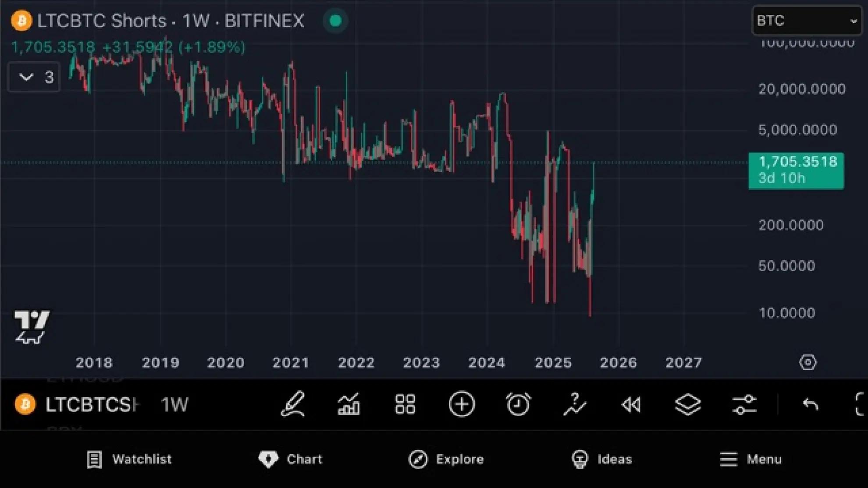Screen dimensions: 868x488
Task: Toggle fullscreen mode at the toolbar edge
Action: (860, 404)
